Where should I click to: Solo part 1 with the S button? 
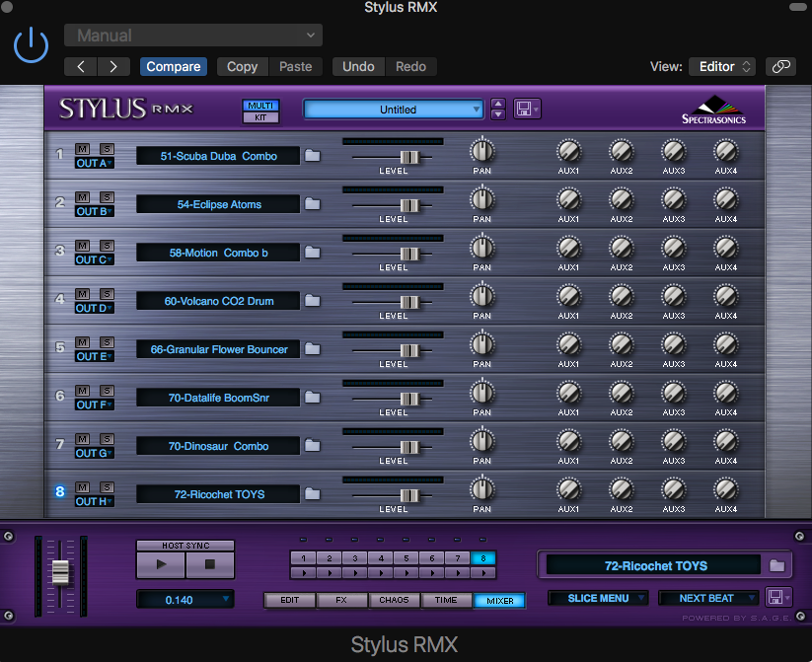[x=107, y=149]
